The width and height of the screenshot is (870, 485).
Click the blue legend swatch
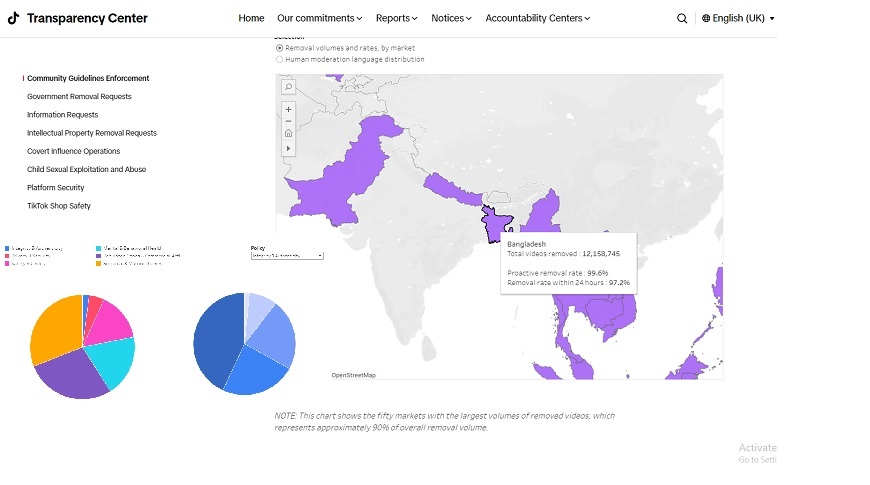(7, 249)
